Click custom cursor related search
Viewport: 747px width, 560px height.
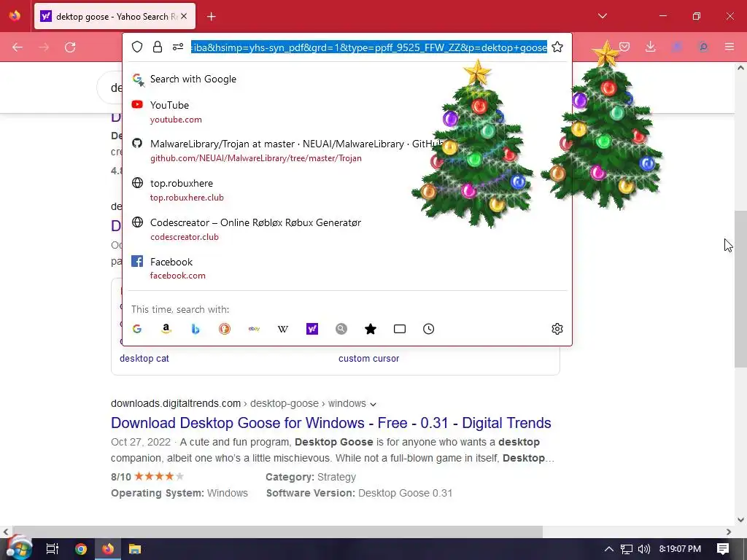(x=368, y=359)
